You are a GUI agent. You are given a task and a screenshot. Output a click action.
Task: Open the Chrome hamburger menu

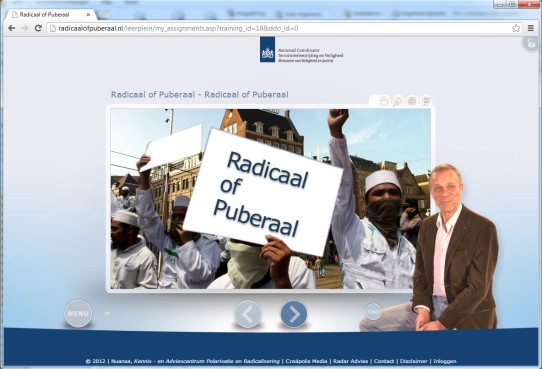[531, 28]
